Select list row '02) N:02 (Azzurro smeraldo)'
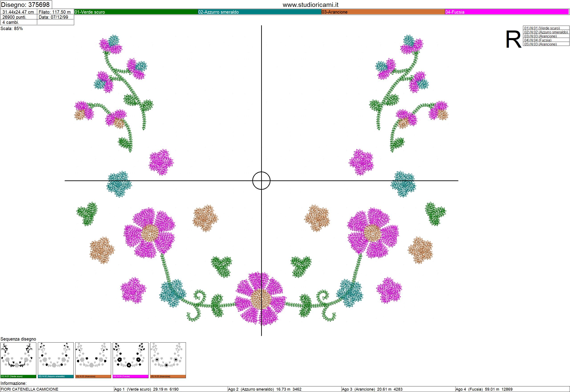 546,32
